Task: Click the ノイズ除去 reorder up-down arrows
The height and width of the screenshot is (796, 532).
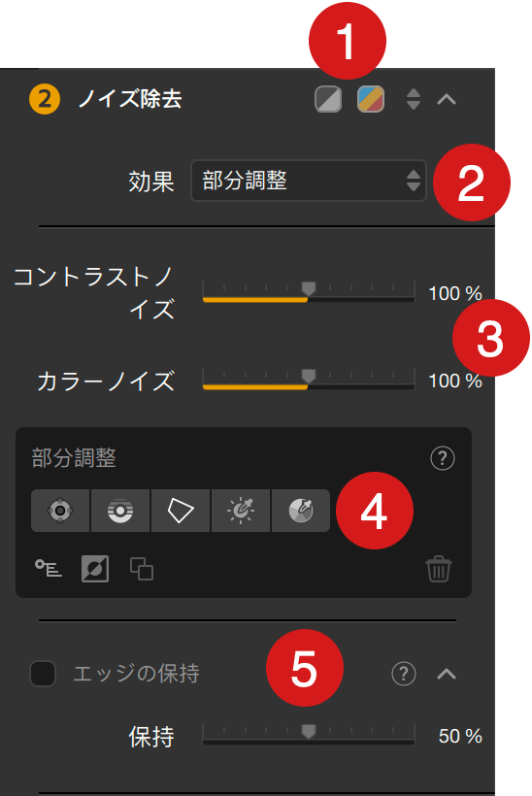Action: (x=414, y=99)
